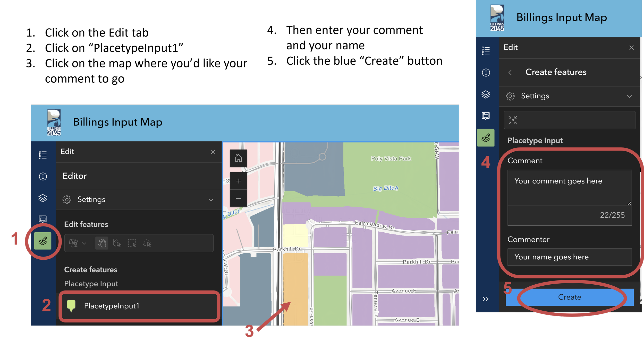Zoom out with the map minus button
Screen dimensions: 644x351
238,198
